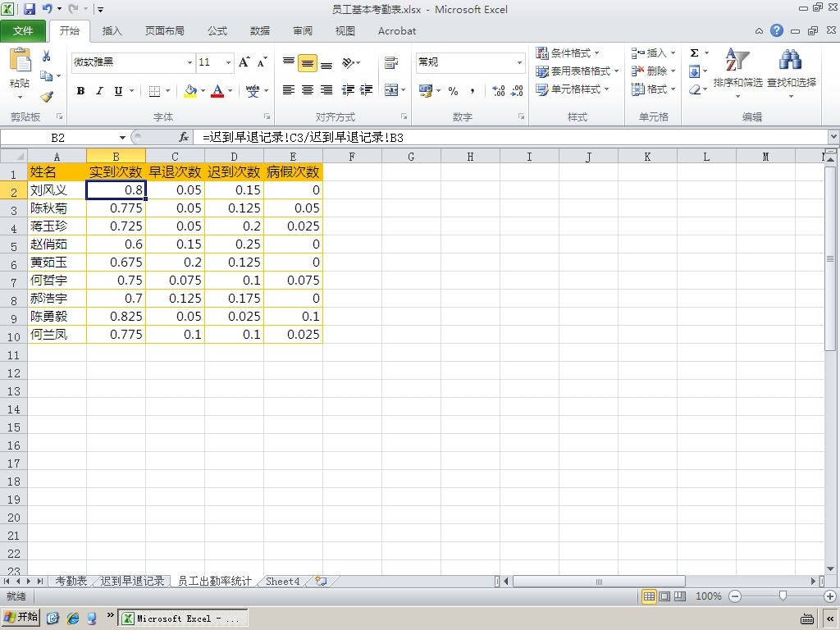Switch to the 插入 ribbon tab
840x630 pixels.
112,31
